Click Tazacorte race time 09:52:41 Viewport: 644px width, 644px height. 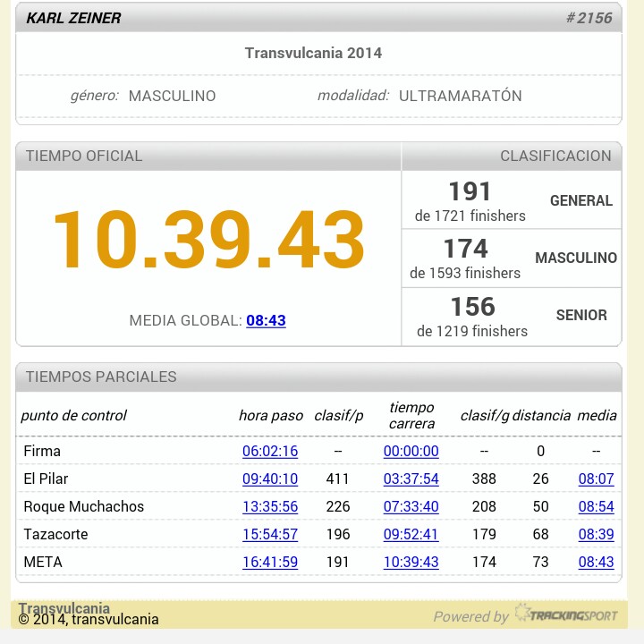(411, 535)
